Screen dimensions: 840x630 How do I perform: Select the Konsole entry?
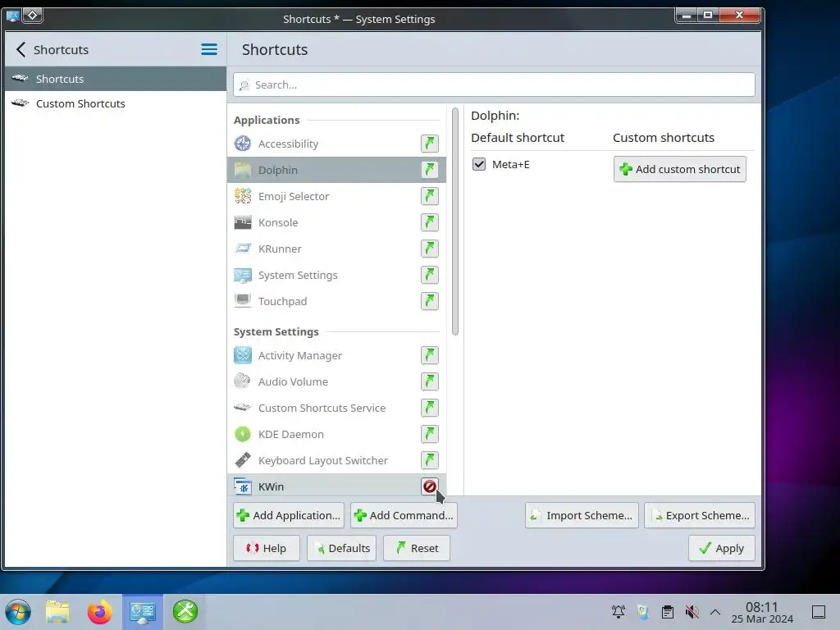[x=336, y=222]
